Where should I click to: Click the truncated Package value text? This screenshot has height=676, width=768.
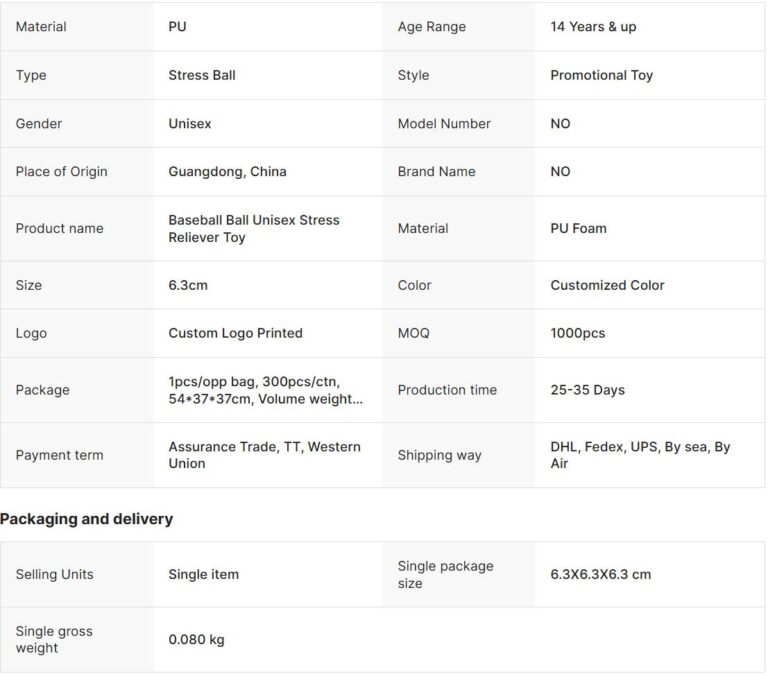pyautogui.click(x=265, y=390)
